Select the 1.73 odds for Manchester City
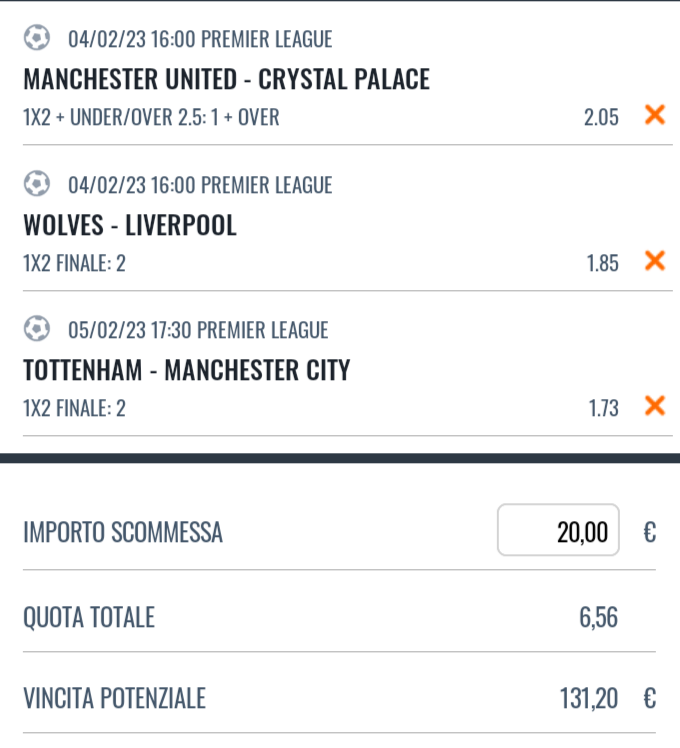Viewport: 680px width, 748px height. [x=602, y=408]
